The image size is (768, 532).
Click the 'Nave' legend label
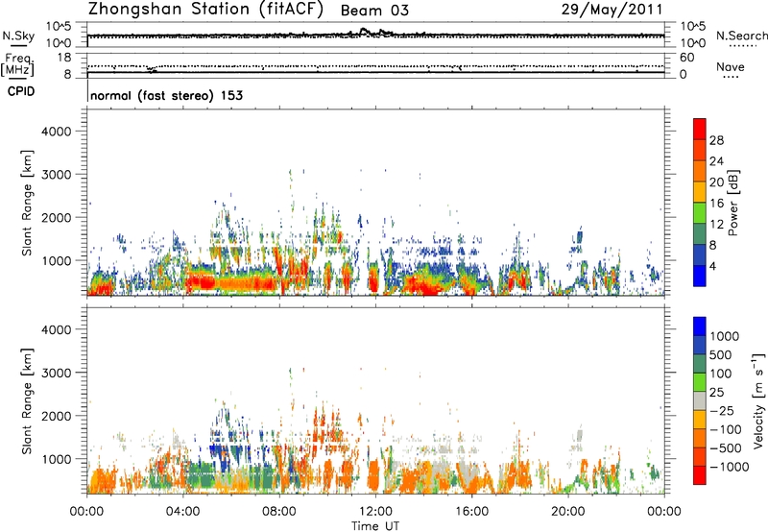click(x=731, y=67)
